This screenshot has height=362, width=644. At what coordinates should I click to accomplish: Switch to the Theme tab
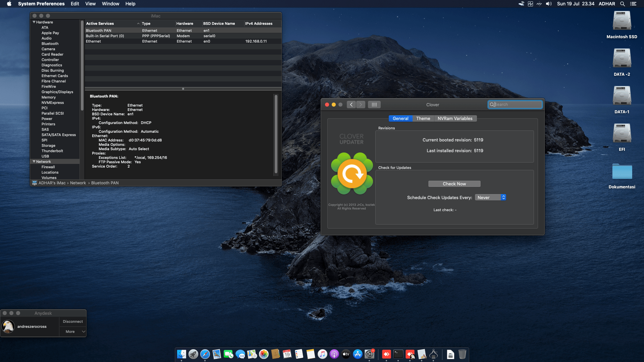pyautogui.click(x=423, y=119)
